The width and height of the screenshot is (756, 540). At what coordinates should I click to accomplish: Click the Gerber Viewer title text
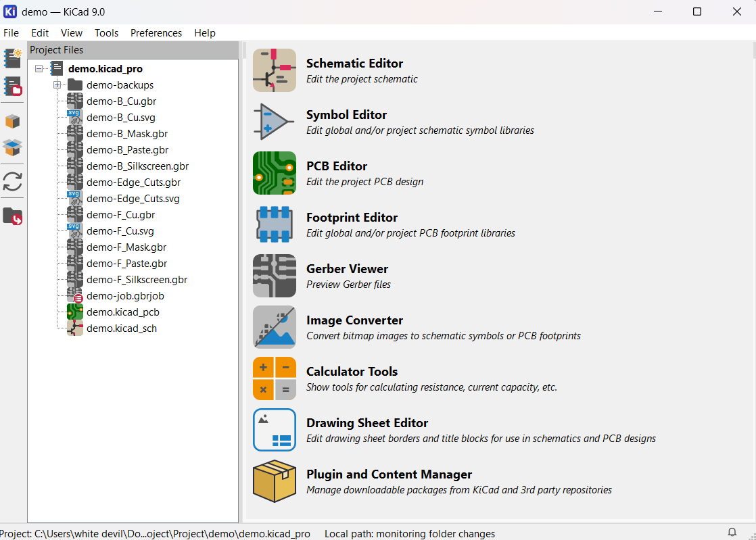pyautogui.click(x=347, y=269)
